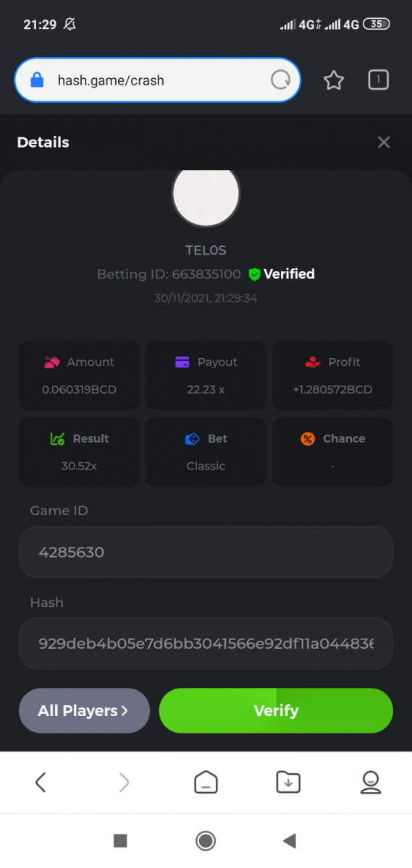Bookmark page with the star icon

tap(333, 80)
